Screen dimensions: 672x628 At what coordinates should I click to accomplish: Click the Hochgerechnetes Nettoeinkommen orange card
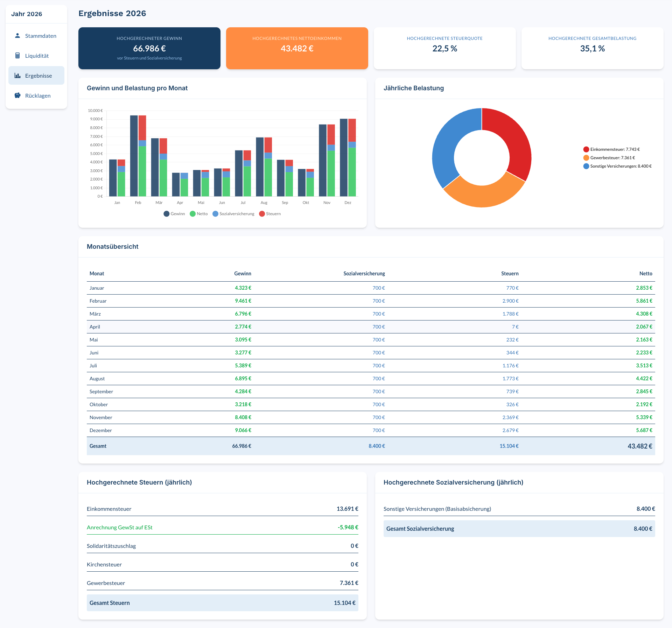297,48
